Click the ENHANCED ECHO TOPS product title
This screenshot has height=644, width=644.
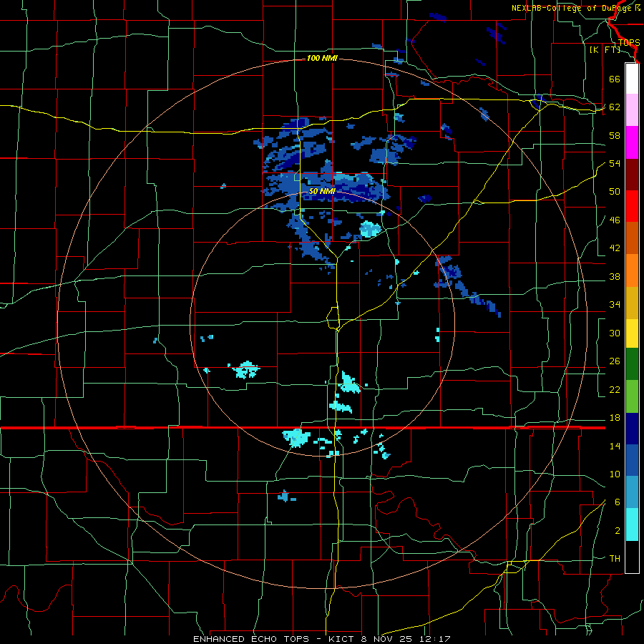click(251, 639)
